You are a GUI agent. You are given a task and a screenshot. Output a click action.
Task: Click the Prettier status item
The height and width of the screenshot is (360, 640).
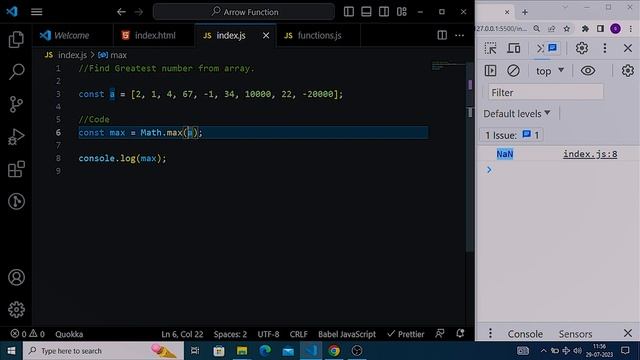[x=406, y=334]
